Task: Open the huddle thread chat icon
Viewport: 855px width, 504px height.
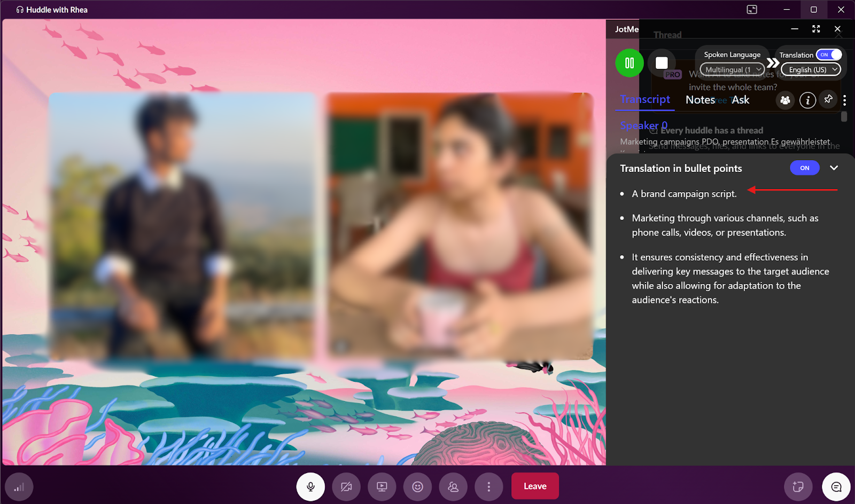Action: (x=836, y=486)
